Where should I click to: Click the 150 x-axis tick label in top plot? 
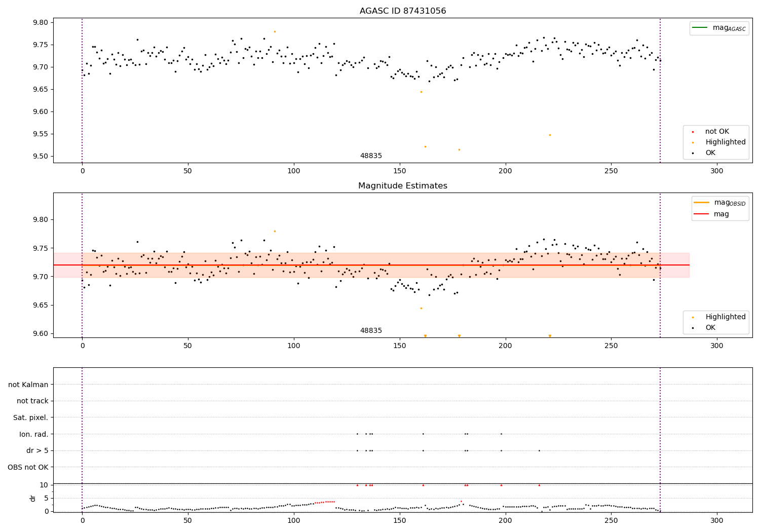399,171
